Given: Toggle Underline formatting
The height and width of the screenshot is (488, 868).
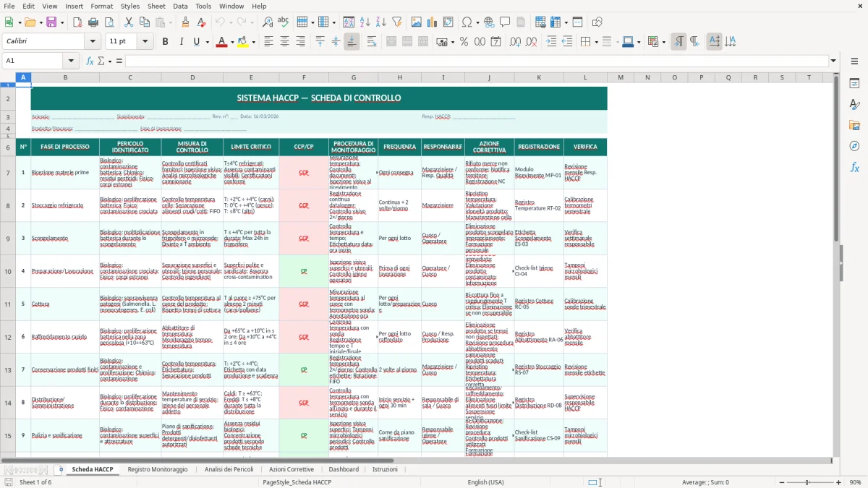Looking at the screenshot, I should tap(196, 42).
